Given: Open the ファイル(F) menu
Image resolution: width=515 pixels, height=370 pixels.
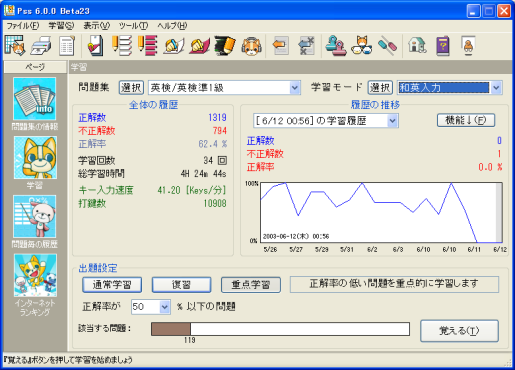Looking at the screenshot, I should coord(23,26).
